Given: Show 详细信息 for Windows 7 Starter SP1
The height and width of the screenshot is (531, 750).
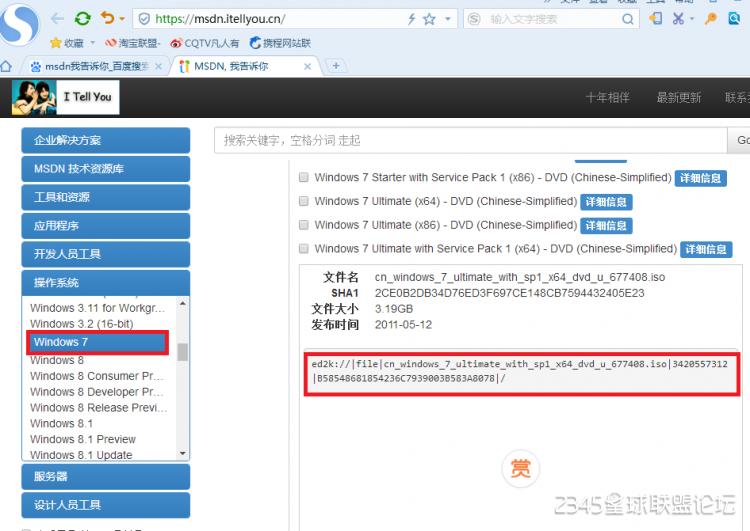Looking at the screenshot, I should pos(700,178).
